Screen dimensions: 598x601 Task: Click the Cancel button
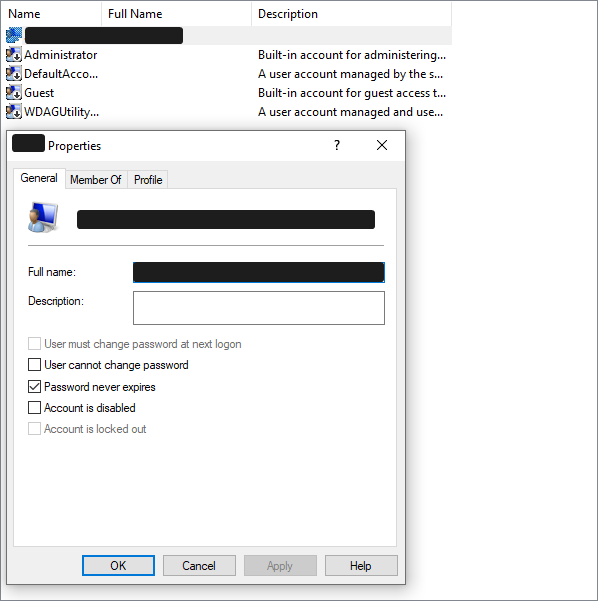click(x=199, y=566)
